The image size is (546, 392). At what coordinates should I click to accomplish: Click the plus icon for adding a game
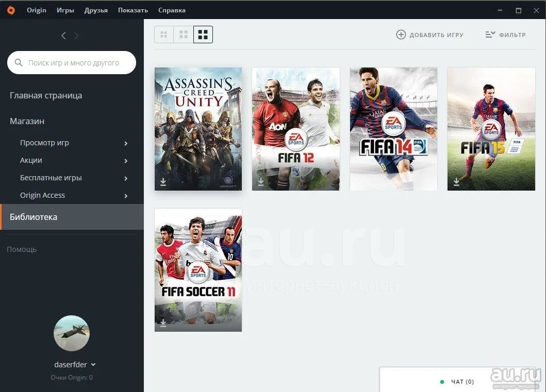click(401, 35)
